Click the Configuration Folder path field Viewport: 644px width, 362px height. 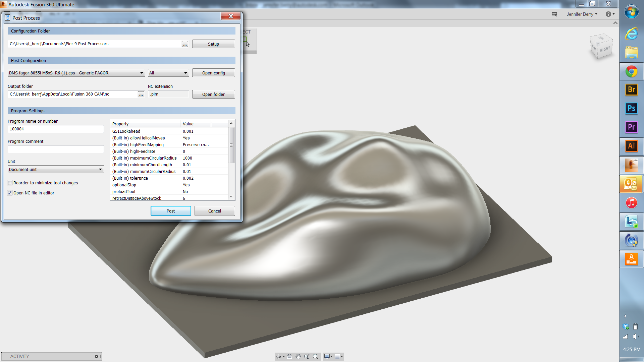point(95,44)
